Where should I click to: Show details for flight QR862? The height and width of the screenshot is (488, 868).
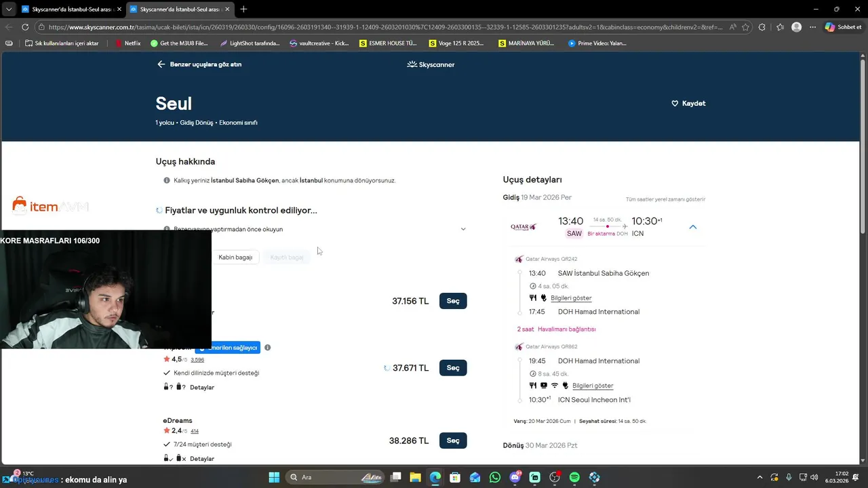[x=593, y=386]
